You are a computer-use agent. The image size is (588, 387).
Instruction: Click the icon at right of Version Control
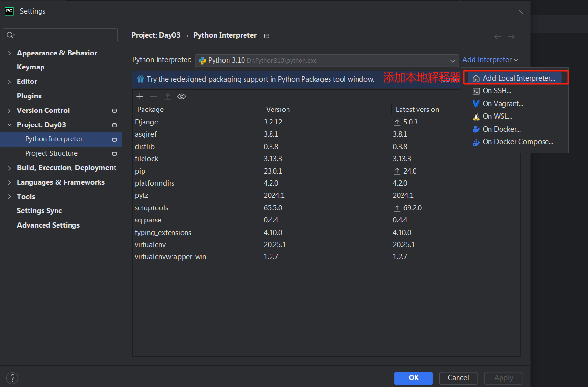pyautogui.click(x=115, y=111)
